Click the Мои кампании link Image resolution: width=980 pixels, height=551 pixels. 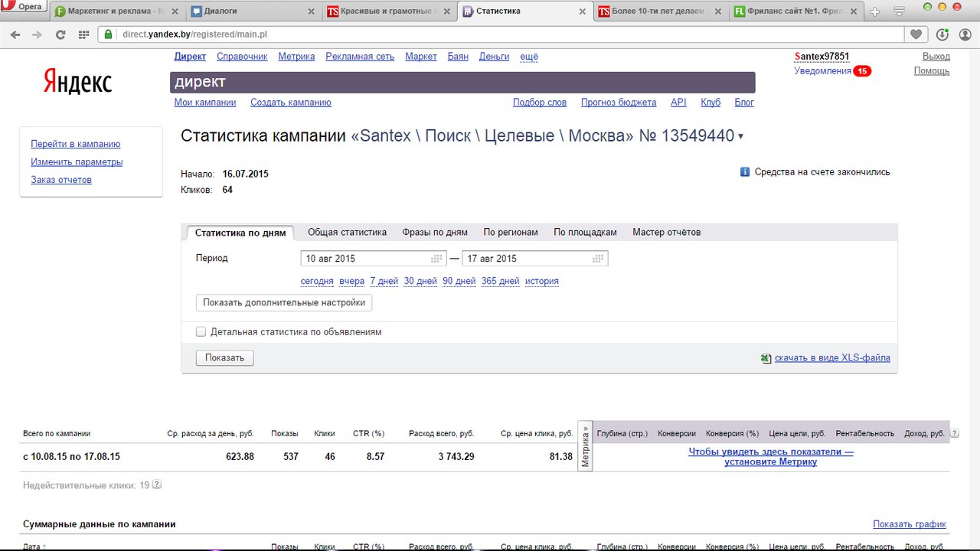(x=205, y=103)
